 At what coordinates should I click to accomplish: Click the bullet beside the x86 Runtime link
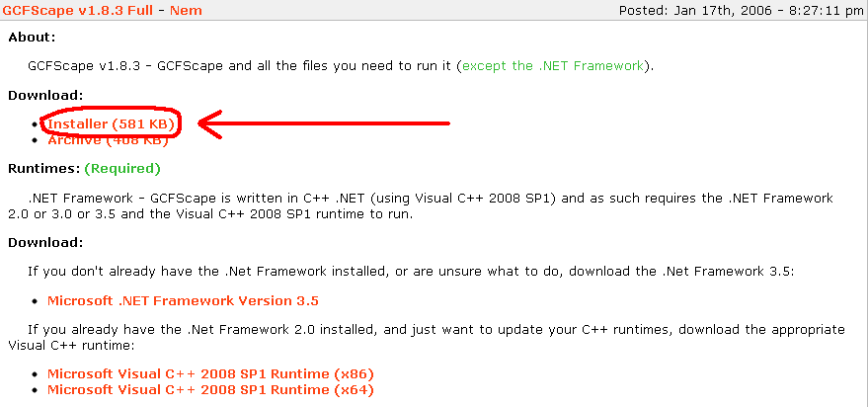coord(38,374)
